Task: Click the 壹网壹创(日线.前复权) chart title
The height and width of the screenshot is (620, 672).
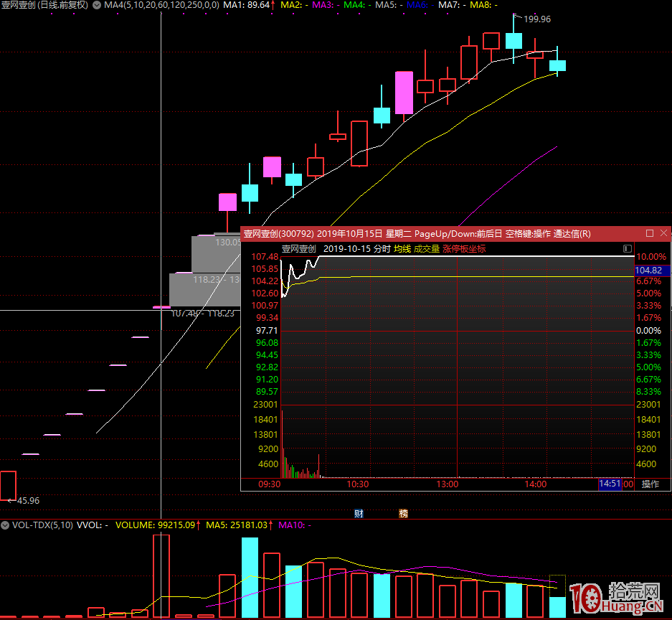Action: pos(44,5)
